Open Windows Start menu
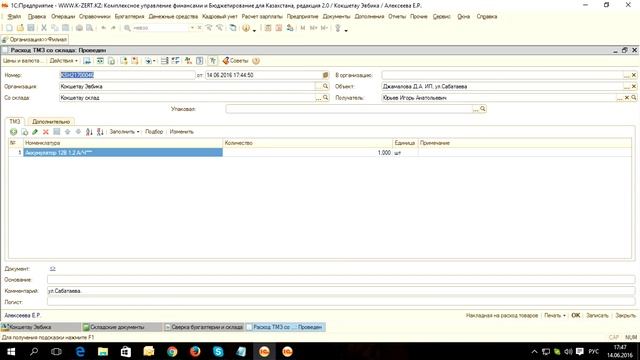Screen dimensions: 640x360 point(11,351)
